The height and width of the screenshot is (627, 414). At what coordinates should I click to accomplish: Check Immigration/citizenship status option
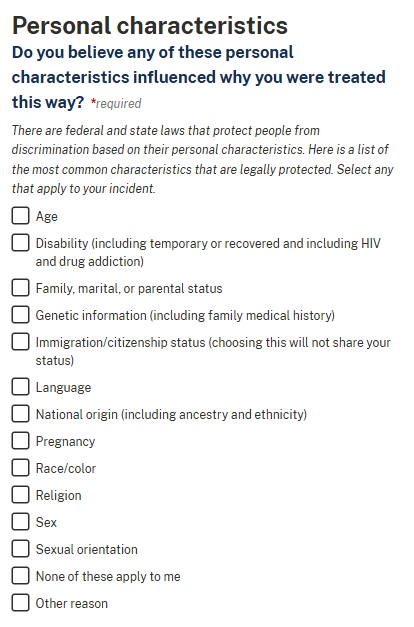(20, 342)
